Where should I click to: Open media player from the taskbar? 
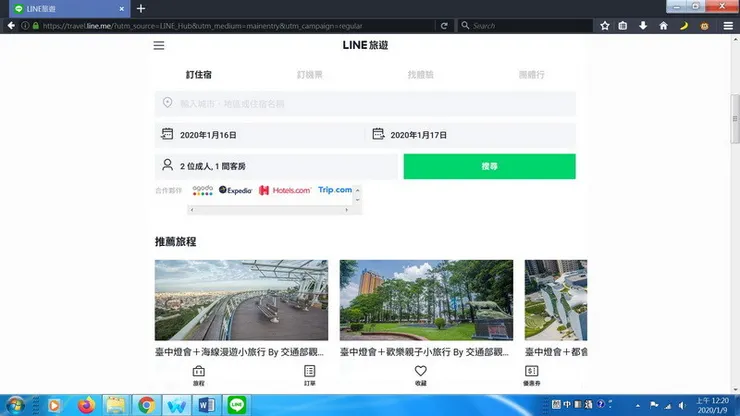pos(54,405)
